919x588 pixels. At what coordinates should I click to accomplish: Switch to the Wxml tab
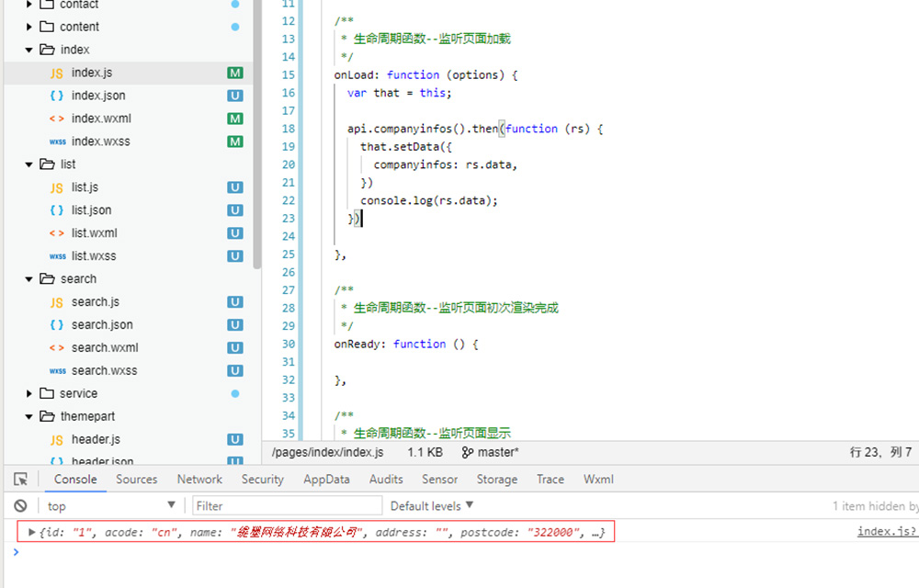(598, 480)
